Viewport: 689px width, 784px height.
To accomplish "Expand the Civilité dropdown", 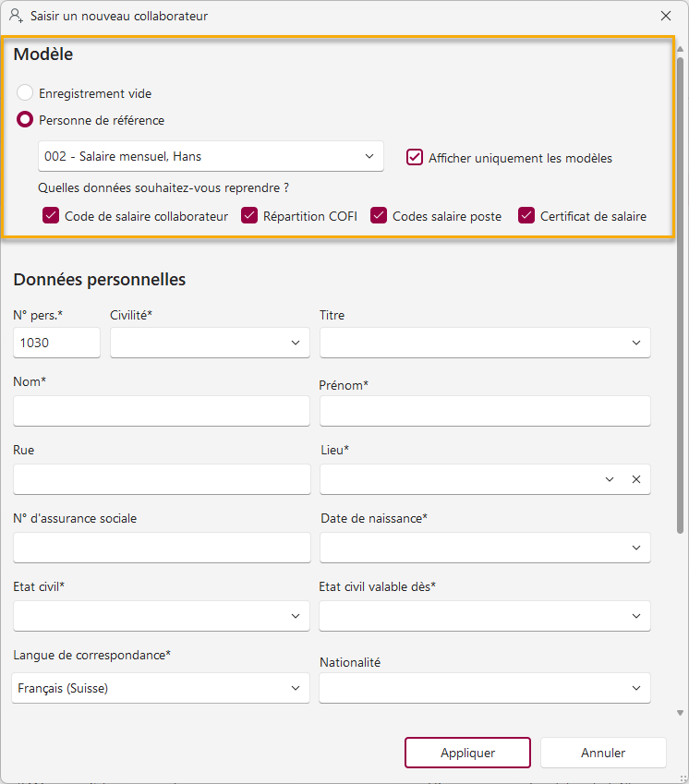I will [210, 343].
